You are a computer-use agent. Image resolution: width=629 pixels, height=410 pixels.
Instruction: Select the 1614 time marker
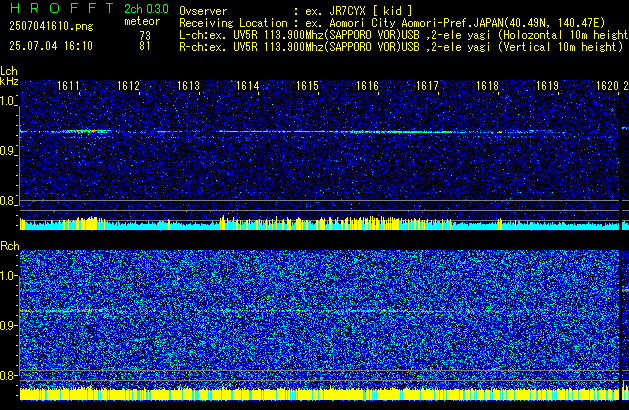(x=248, y=86)
